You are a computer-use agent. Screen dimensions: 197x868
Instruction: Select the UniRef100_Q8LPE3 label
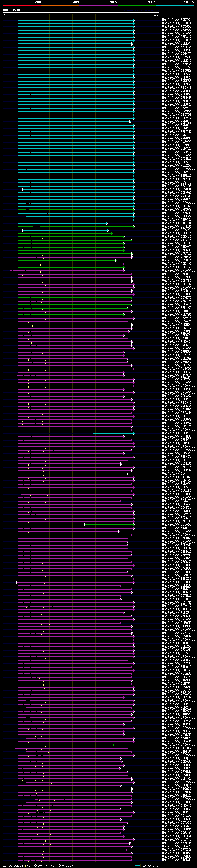click(176, 433)
